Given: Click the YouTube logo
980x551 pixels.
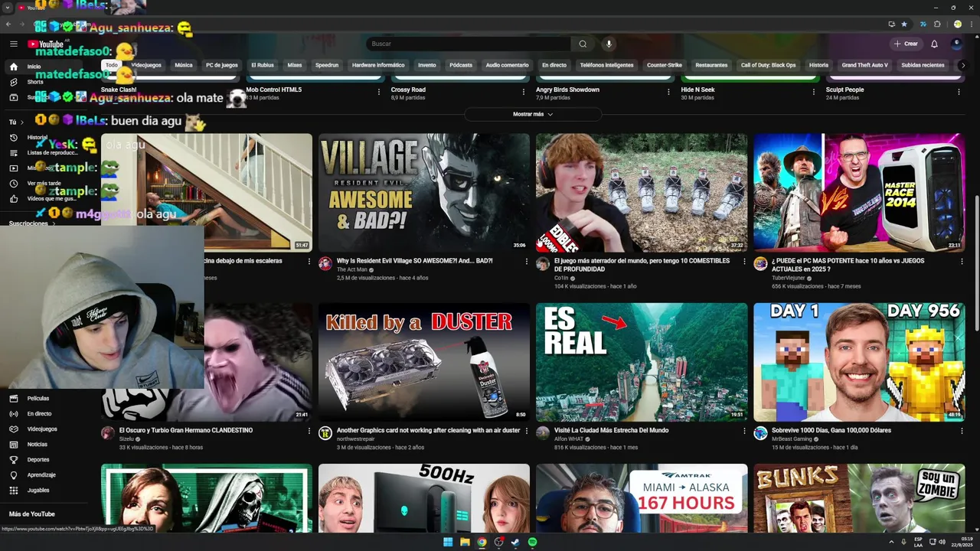Looking at the screenshot, I should click(x=46, y=44).
